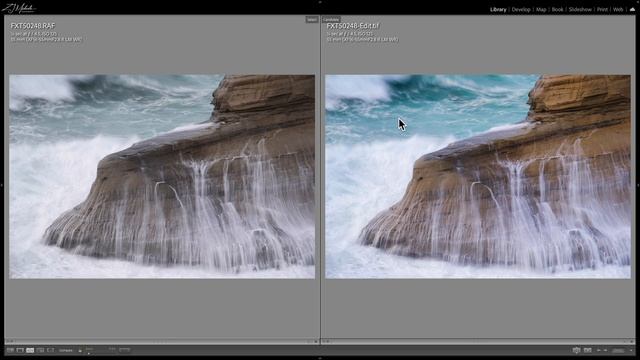Open the Develop module
The width and height of the screenshot is (640, 360).
[x=521, y=9]
